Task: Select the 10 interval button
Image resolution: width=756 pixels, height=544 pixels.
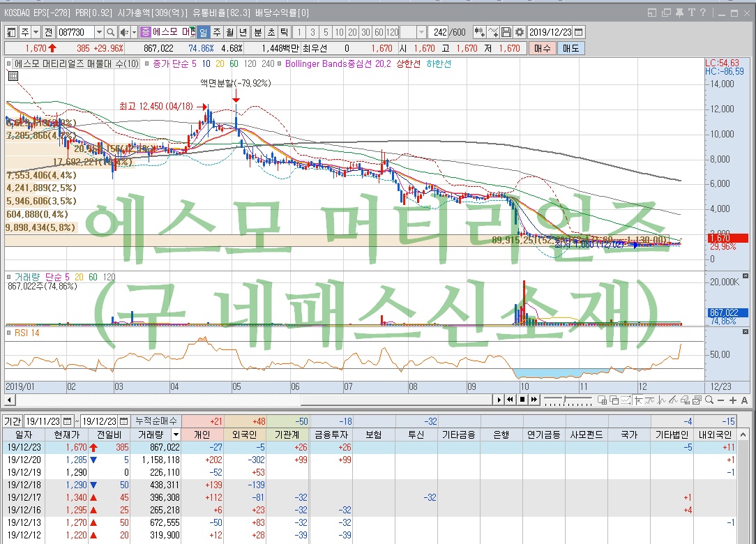Action: [339, 32]
